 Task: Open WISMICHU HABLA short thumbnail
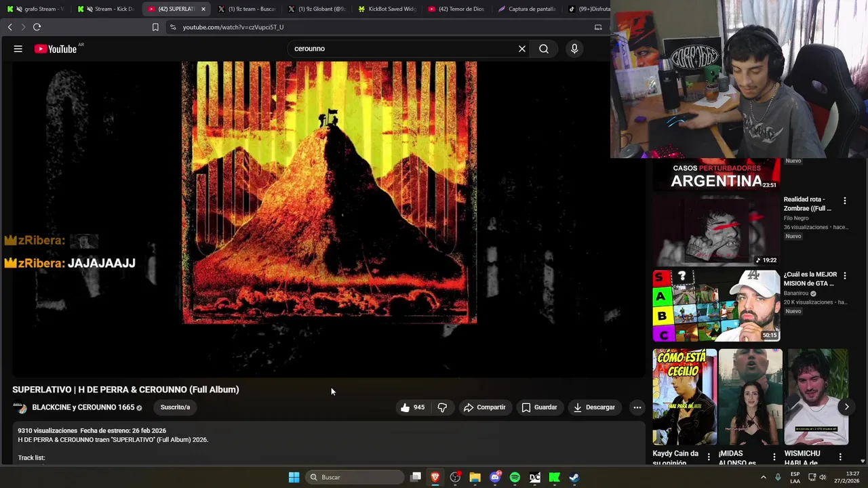point(816,397)
